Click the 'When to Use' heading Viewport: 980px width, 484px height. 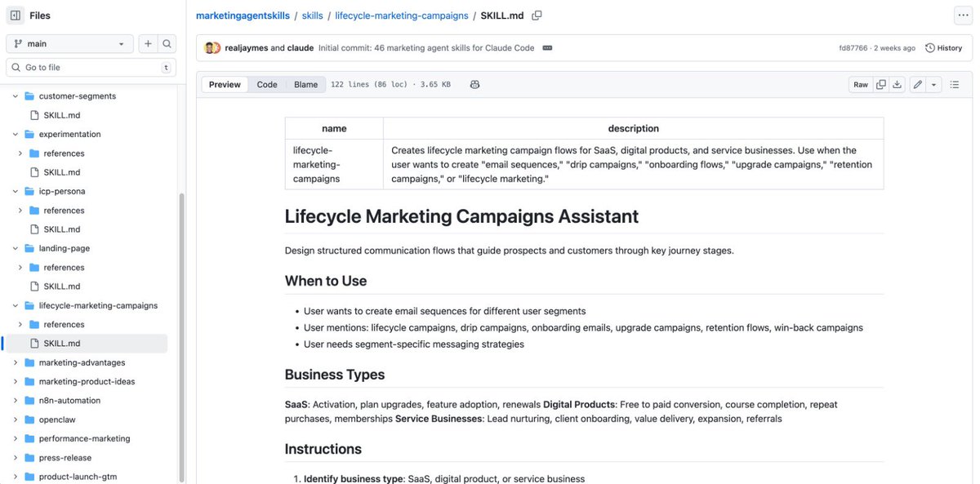(326, 281)
